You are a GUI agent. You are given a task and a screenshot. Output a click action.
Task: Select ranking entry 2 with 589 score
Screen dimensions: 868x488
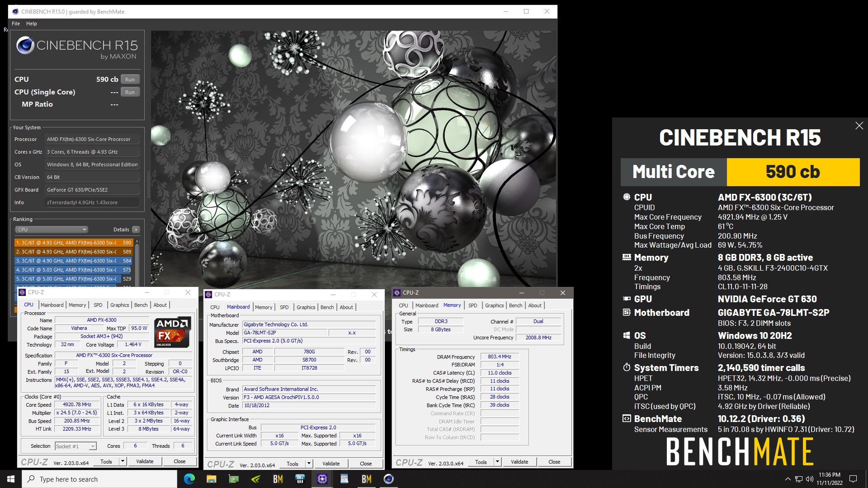(x=74, y=252)
